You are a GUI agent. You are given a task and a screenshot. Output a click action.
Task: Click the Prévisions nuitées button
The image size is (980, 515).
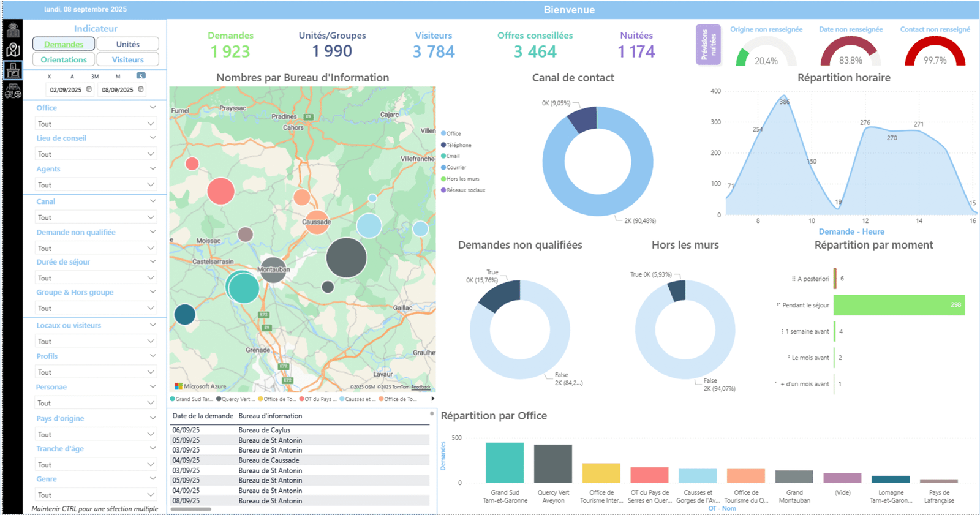point(707,45)
